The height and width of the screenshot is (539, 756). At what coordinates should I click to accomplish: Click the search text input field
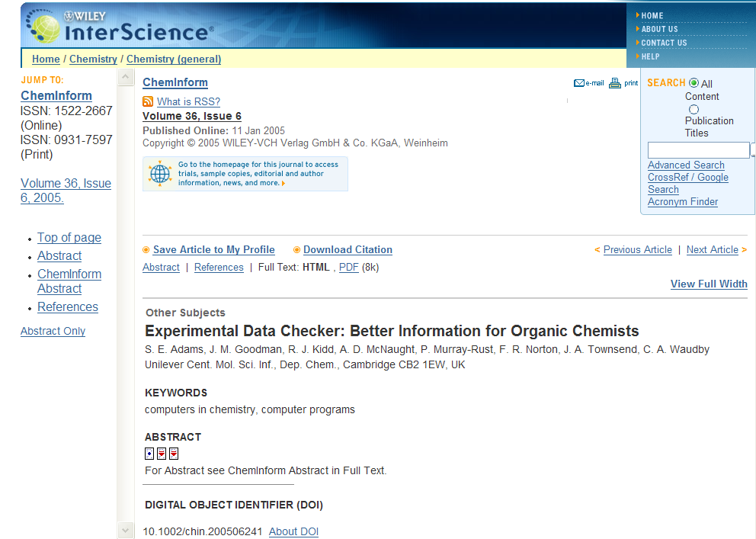[x=698, y=150]
